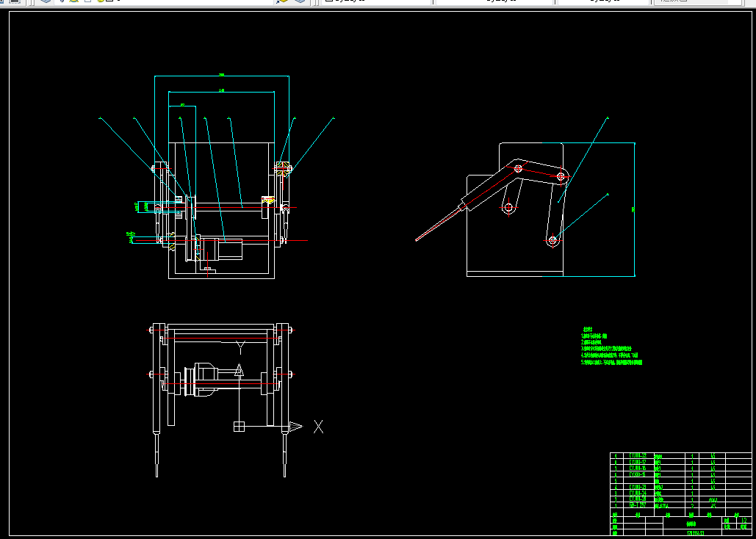Click the UCS origin square marker

point(240,427)
